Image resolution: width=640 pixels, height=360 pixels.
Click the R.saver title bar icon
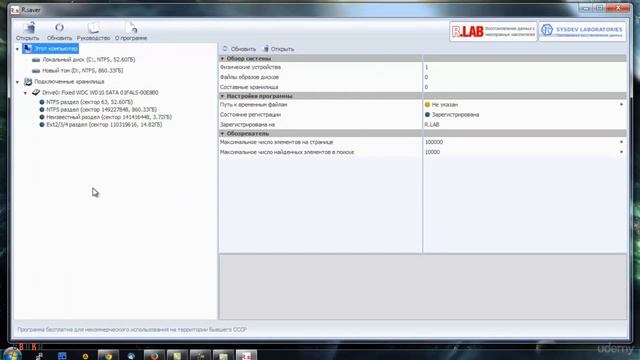16,9
